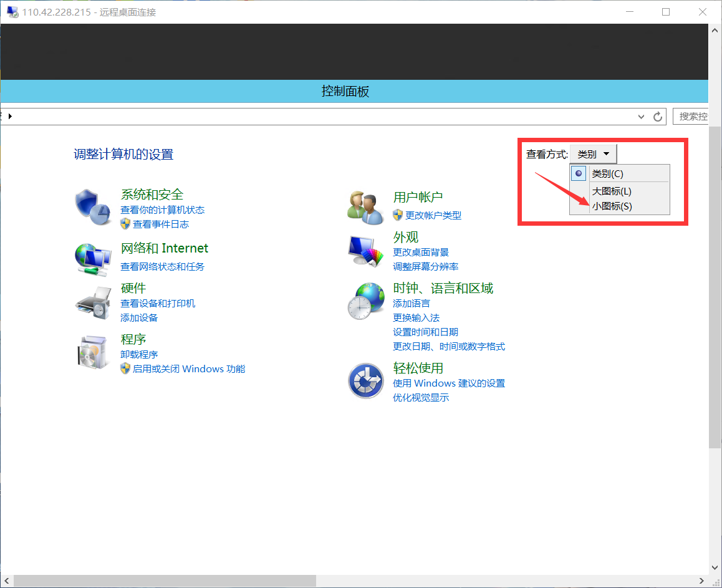Click the Programs disc box icon

tap(93, 352)
